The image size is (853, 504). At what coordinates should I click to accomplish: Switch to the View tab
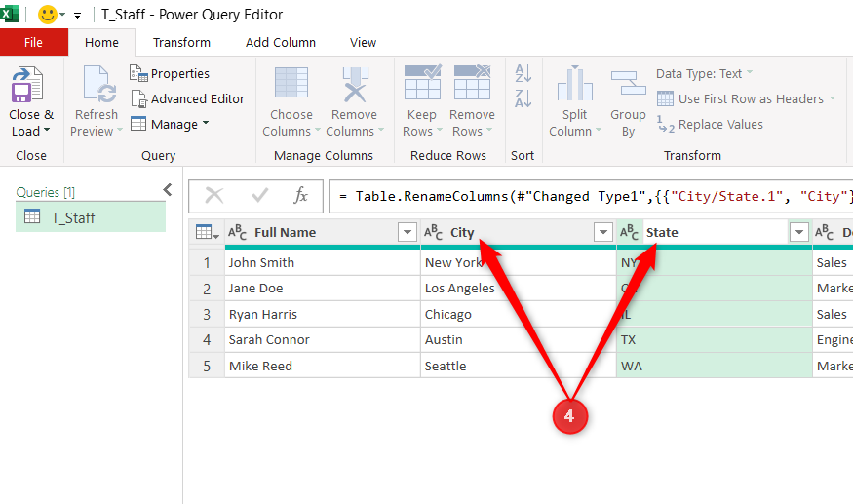coord(363,43)
